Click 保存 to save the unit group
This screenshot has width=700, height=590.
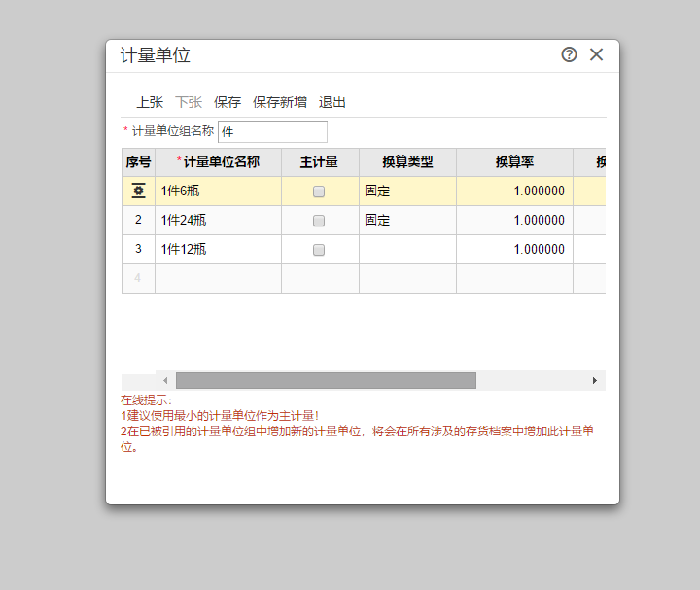[227, 102]
